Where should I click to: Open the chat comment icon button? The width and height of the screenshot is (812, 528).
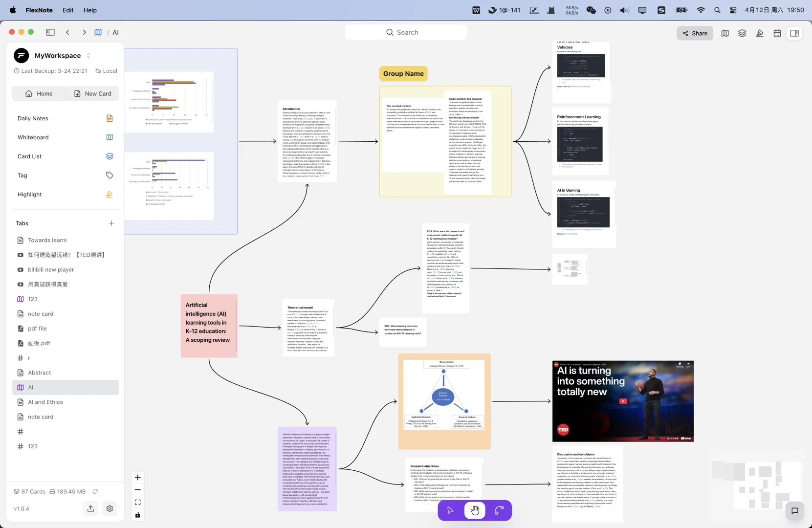[x=795, y=511]
